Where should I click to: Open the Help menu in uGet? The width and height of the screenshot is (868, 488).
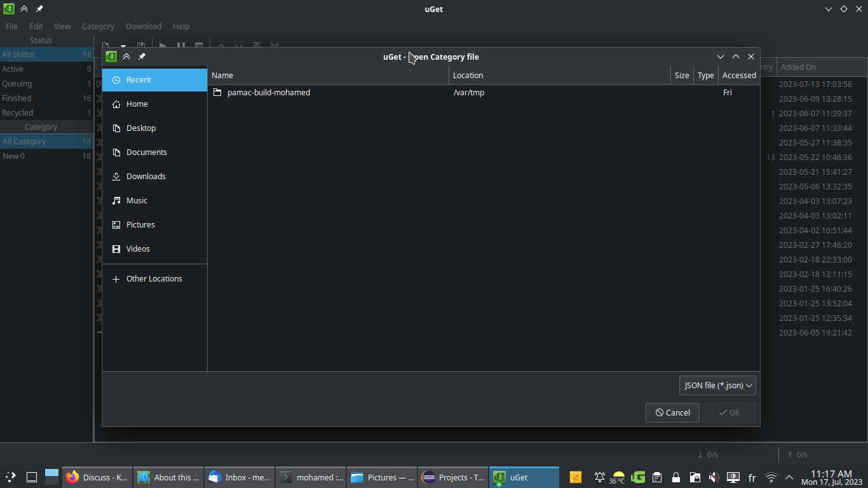(x=181, y=27)
